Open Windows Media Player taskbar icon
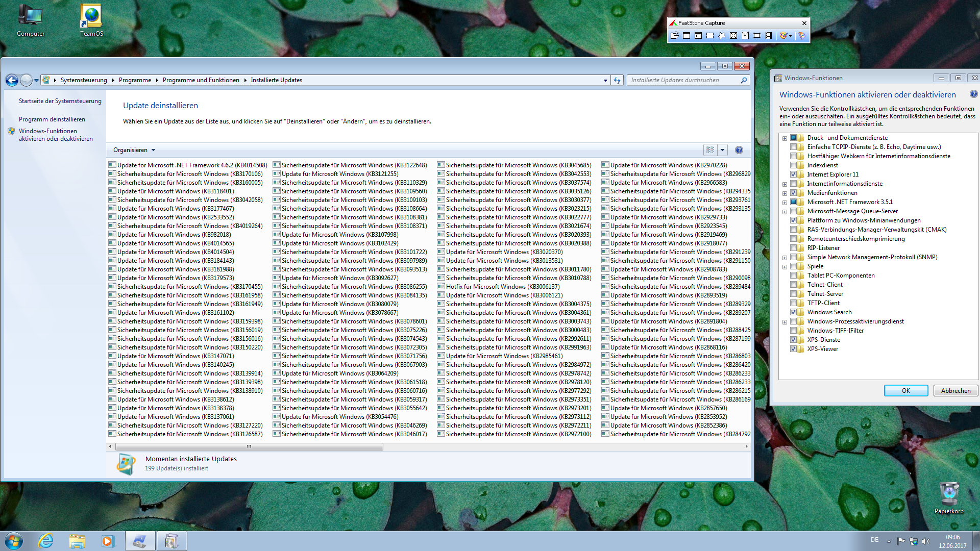 108,541
